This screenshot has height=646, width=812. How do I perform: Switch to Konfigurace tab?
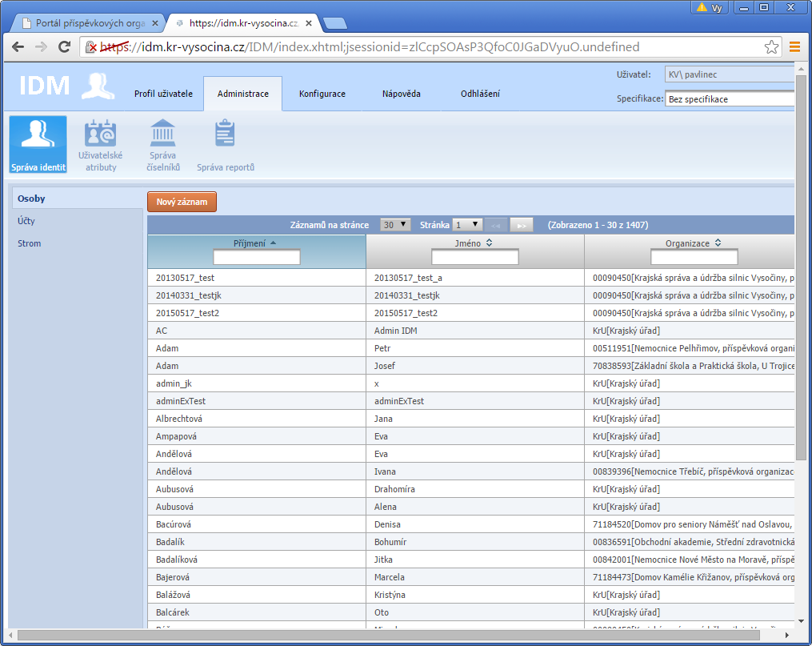[322, 94]
